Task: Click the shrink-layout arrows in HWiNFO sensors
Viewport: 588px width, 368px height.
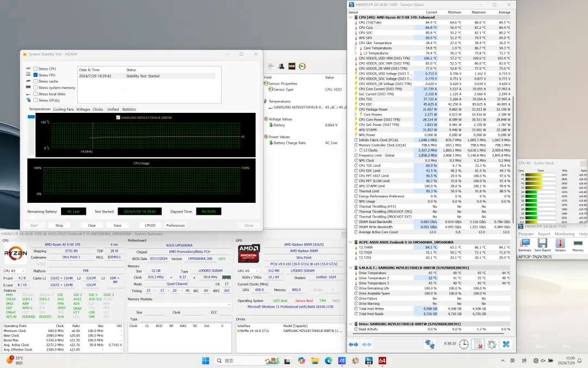Action: click(367, 344)
